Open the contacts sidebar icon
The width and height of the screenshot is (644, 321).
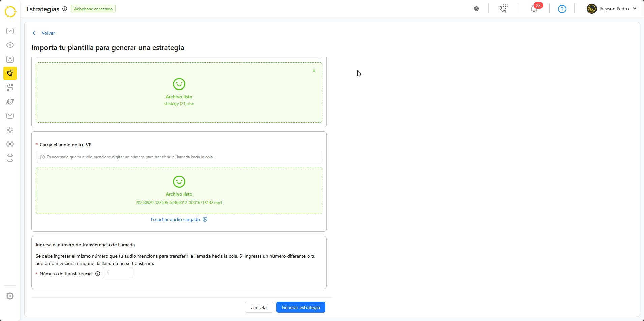[x=10, y=59]
